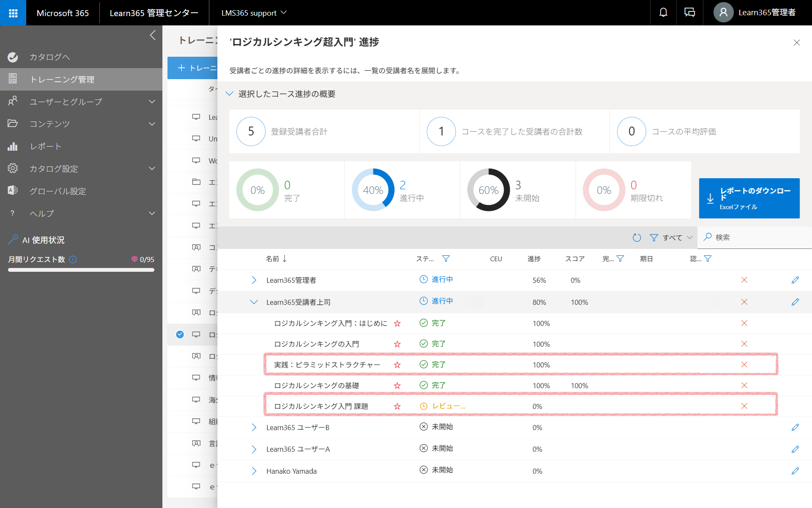Image resolution: width=812 pixels, height=508 pixels.
Task: Expand the Learn365 ユーザーB row
Action: (x=254, y=428)
